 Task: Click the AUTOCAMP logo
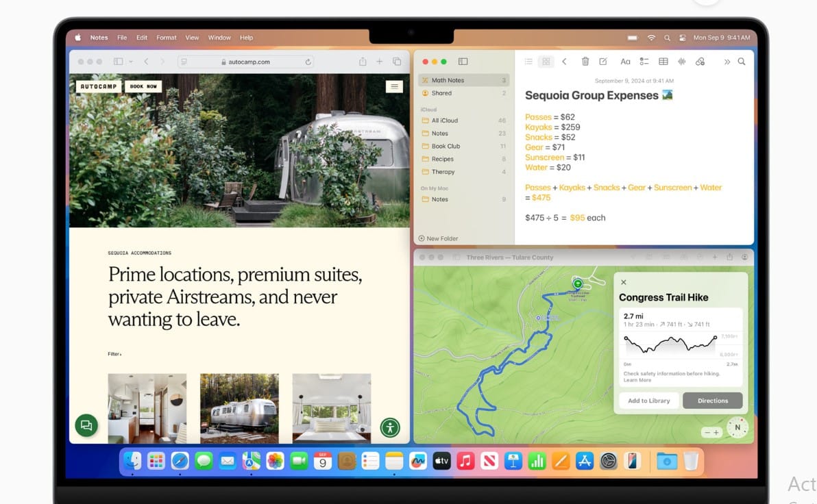tap(99, 86)
